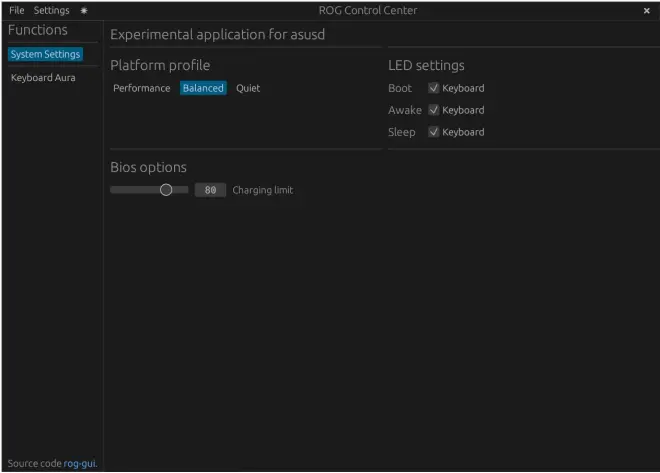Open the rog-gui source code link

point(79,463)
